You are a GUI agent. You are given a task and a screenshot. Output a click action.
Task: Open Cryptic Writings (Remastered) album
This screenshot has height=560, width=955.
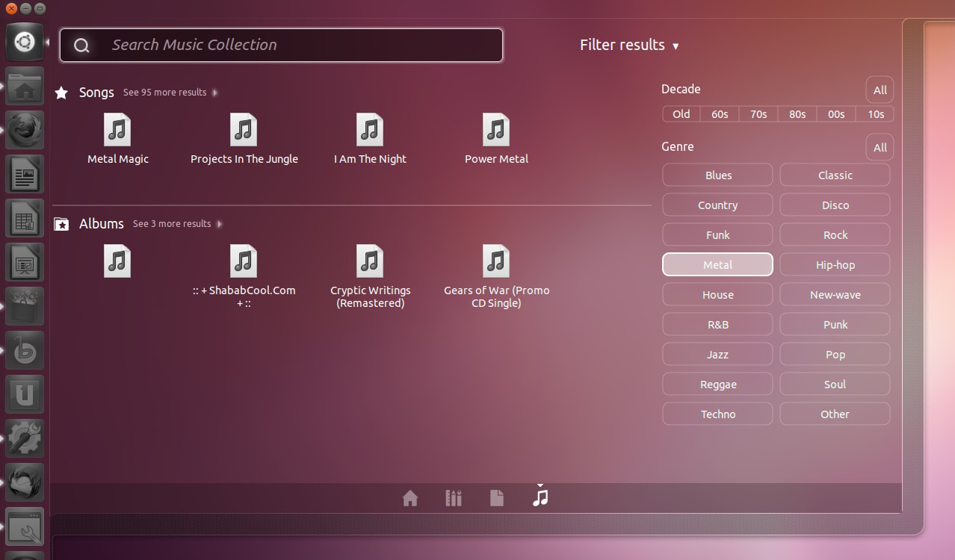coord(370,277)
